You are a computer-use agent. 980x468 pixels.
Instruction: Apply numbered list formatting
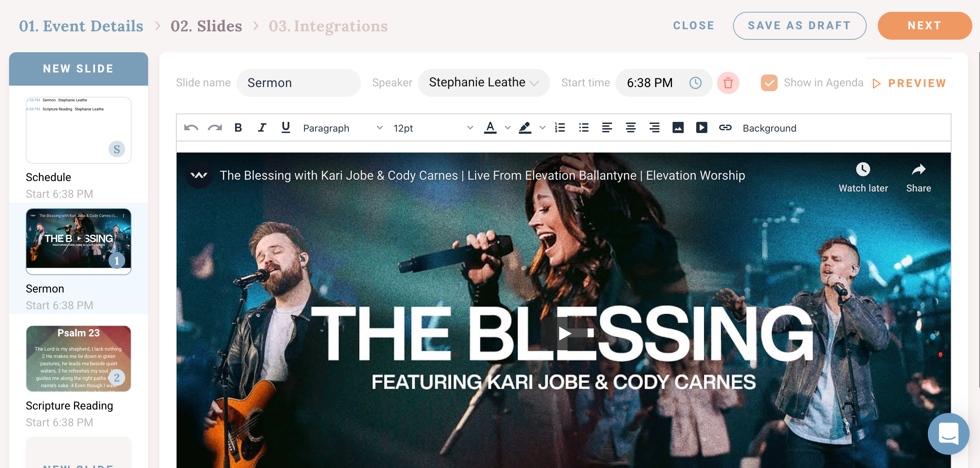click(560, 127)
